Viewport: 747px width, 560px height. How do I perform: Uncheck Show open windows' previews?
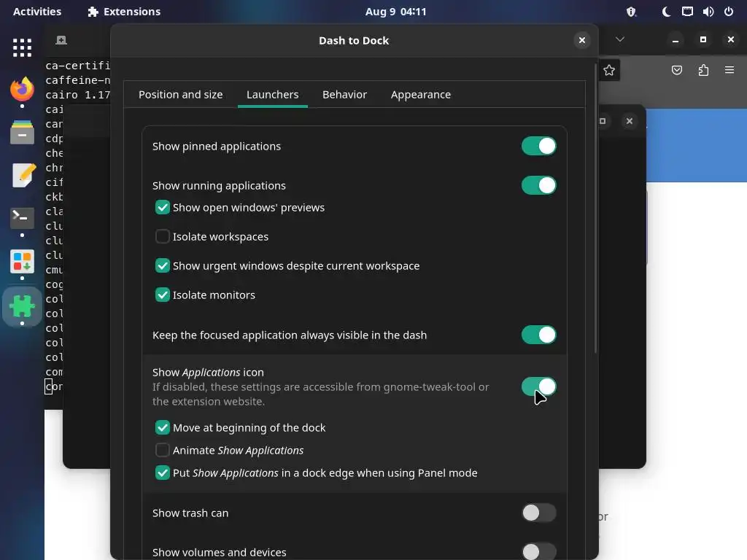[x=163, y=208]
